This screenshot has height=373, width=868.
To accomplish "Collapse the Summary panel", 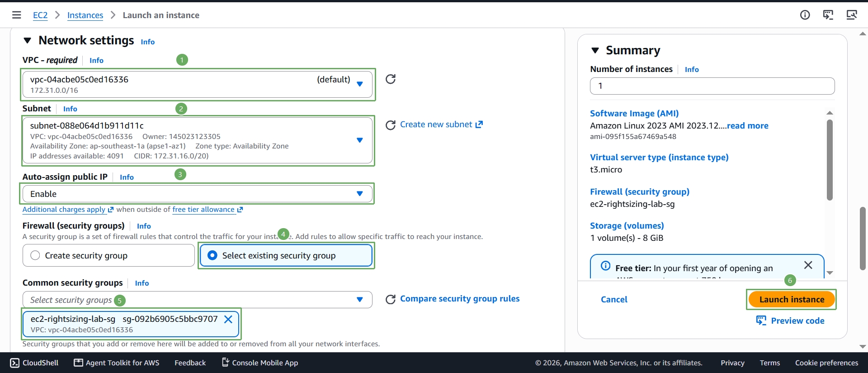I will 595,51.
